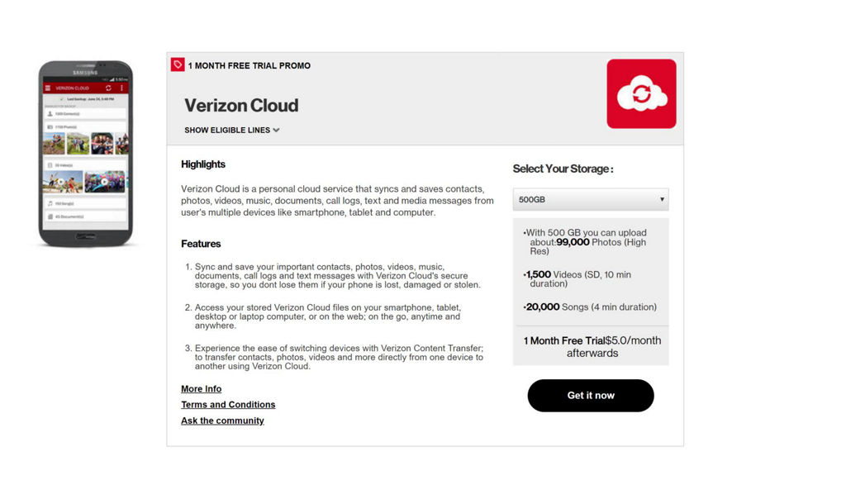The image size is (846, 504).
Task: Click the Verizon Cloud sync logo
Action: point(641,93)
